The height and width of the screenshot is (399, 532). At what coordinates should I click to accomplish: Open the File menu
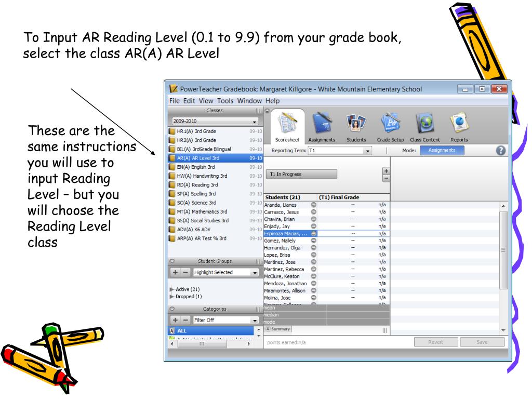175,101
